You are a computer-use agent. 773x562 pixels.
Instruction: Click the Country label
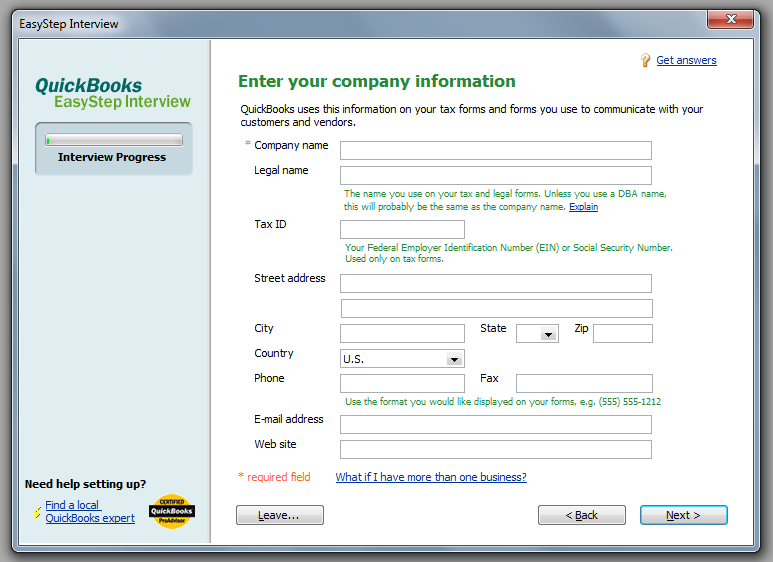coord(274,353)
